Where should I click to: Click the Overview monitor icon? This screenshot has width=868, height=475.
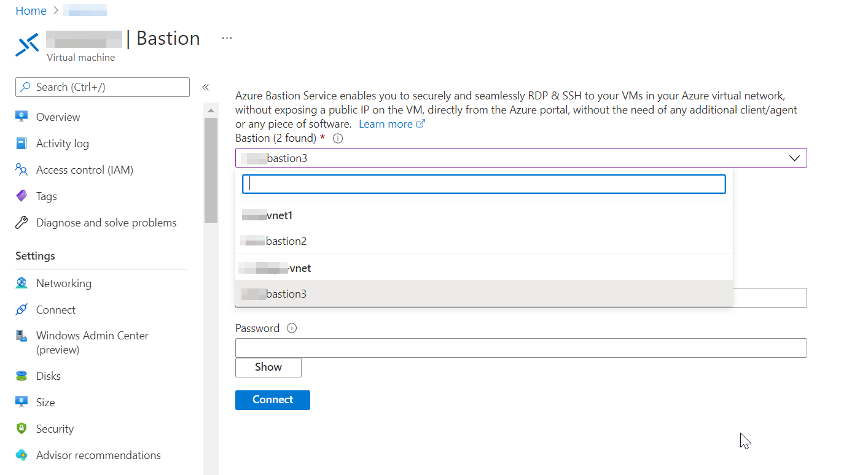(x=22, y=117)
